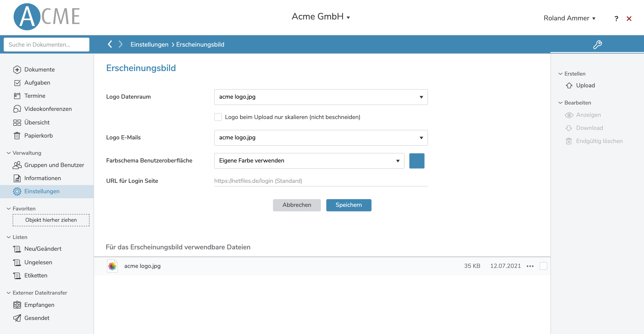Click the Upload arrow icon
The height and width of the screenshot is (334, 644).
[569, 85]
